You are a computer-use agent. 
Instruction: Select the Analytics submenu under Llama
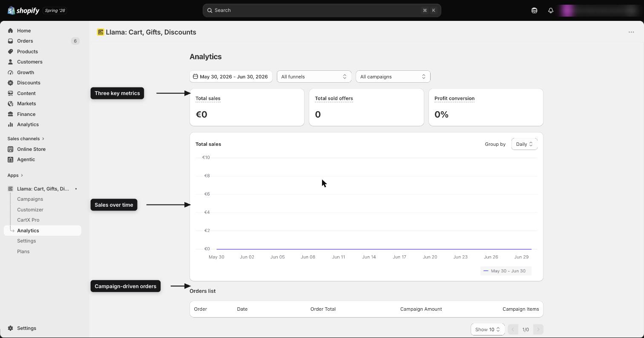(43, 231)
